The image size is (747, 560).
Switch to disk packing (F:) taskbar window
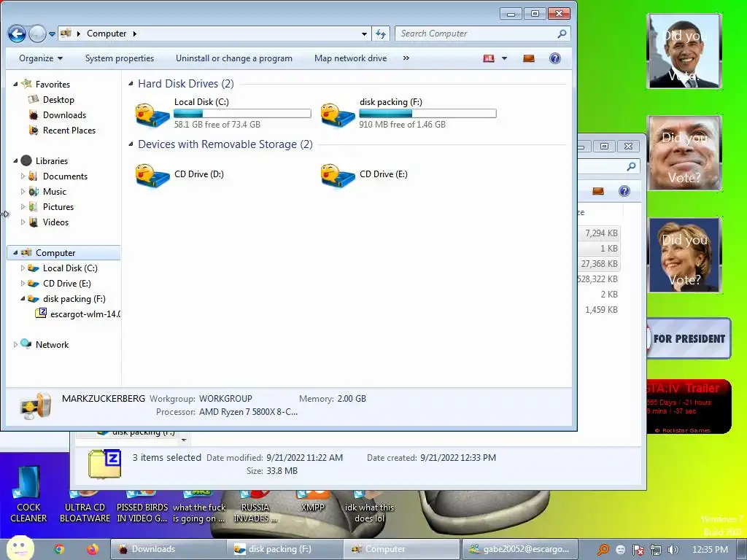pyautogui.click(x=285, y=549)
